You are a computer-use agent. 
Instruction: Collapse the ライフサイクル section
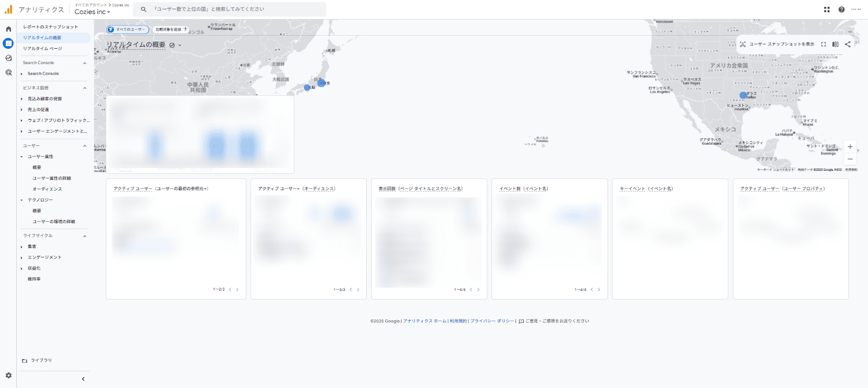click(85, 236)
